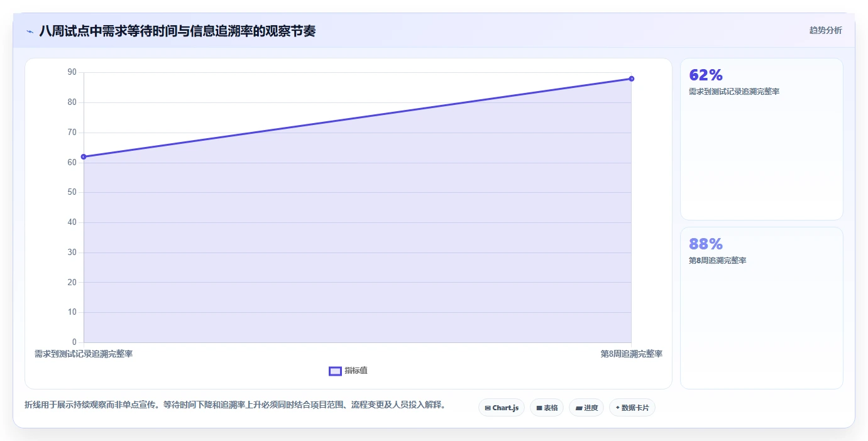Image resolution: width=868 pixels, height=441 pixels.
Task: Click the footnote text starting 折线用于展示
Action: (235, 405)
